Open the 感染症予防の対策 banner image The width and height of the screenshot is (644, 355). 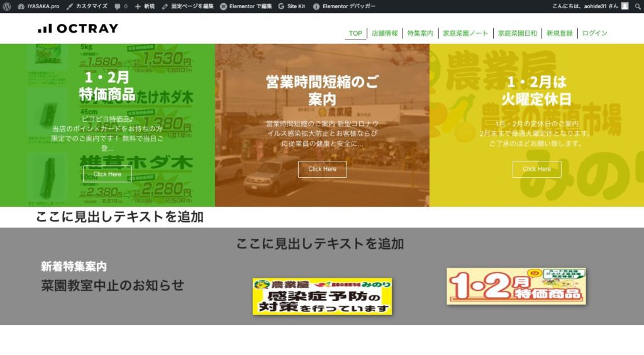pos(322,297)
